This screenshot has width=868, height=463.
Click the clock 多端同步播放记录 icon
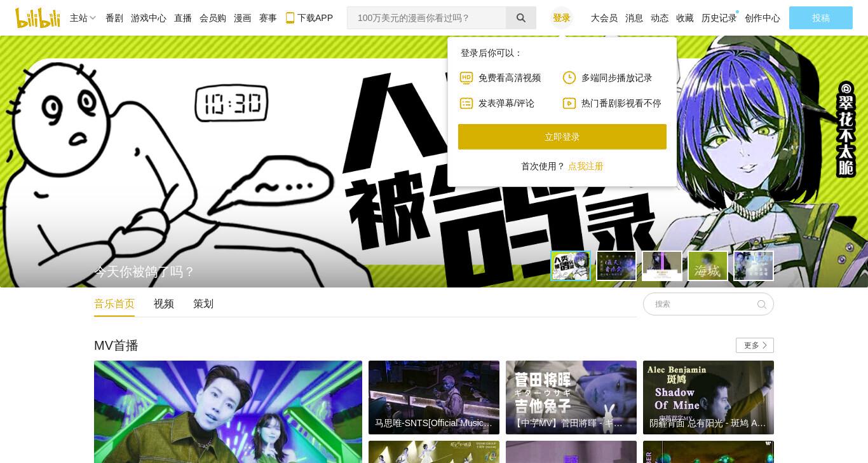pyautogui.click(x=569, y=78)
